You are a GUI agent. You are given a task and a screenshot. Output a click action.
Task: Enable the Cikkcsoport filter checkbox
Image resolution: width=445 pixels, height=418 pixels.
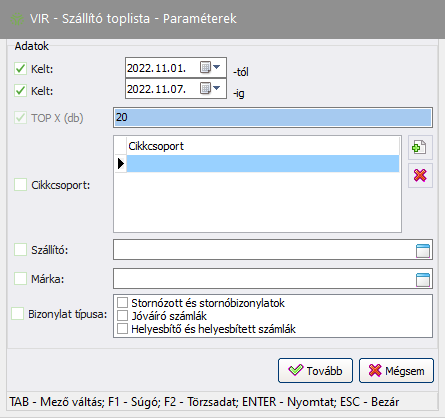tap(20, 185)
